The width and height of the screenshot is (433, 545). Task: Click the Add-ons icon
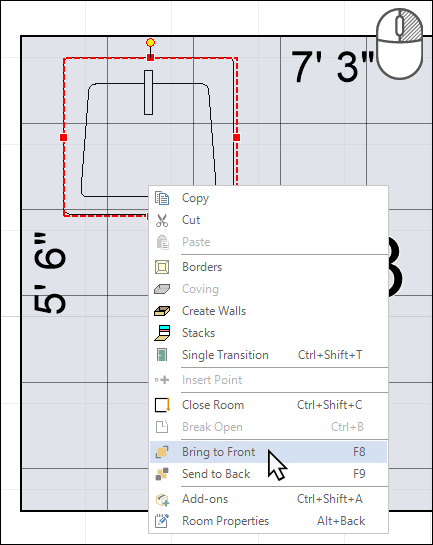click(162, 499)
